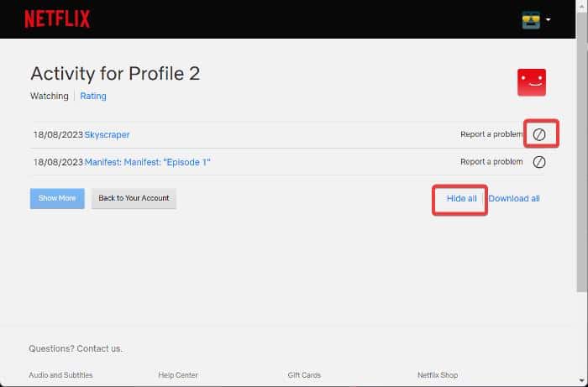This screenshot has width=588, height=387.
Task: Click the Activity for Profile 2 heading
Action: click(x=115, y=73)
